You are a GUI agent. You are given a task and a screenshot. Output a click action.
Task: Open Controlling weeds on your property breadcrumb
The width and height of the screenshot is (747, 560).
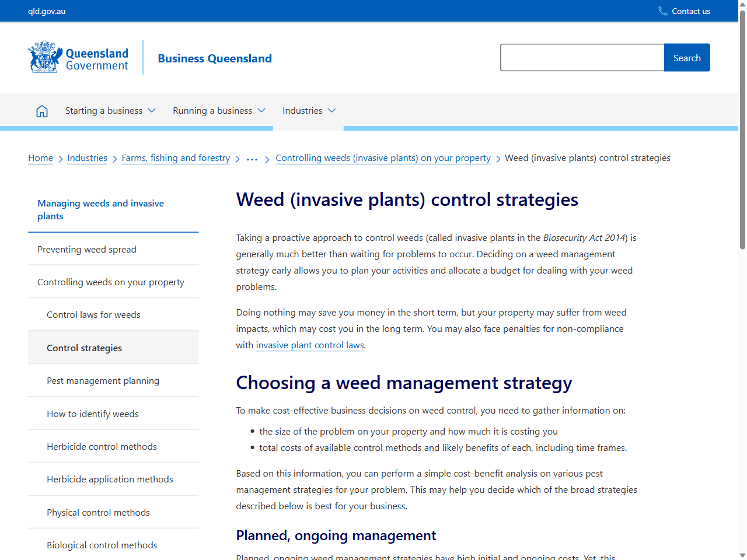pos(383,158)
